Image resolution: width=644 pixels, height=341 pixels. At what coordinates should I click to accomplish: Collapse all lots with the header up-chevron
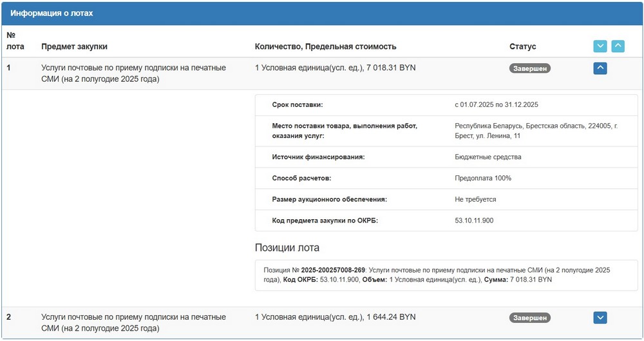(x=618, y=46)
